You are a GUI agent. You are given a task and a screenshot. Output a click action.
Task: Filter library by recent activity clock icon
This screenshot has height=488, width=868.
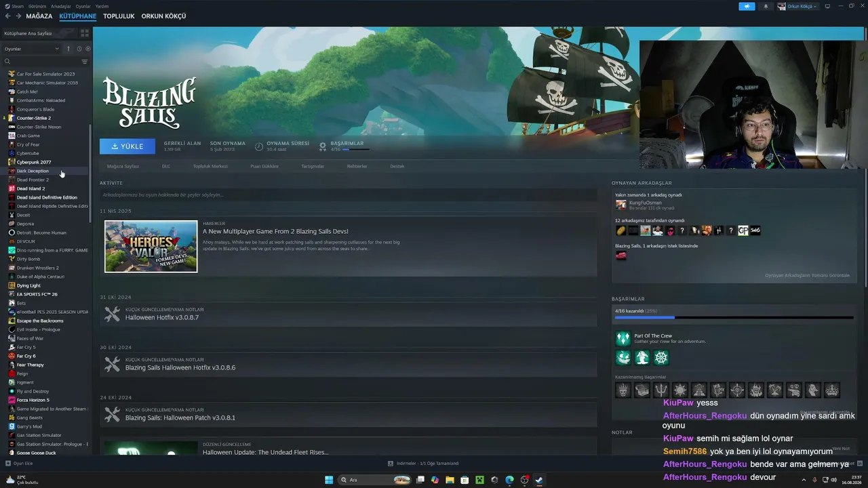[79, 49]
